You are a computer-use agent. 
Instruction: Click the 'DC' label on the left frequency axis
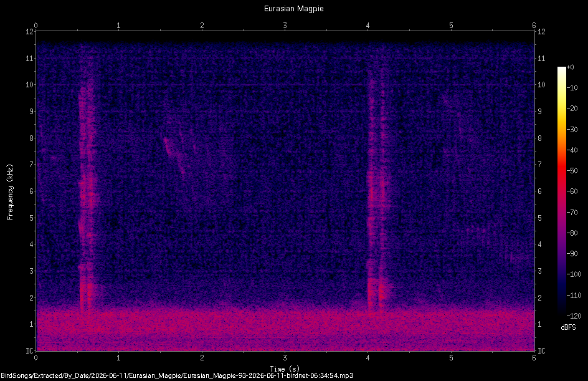30,351
